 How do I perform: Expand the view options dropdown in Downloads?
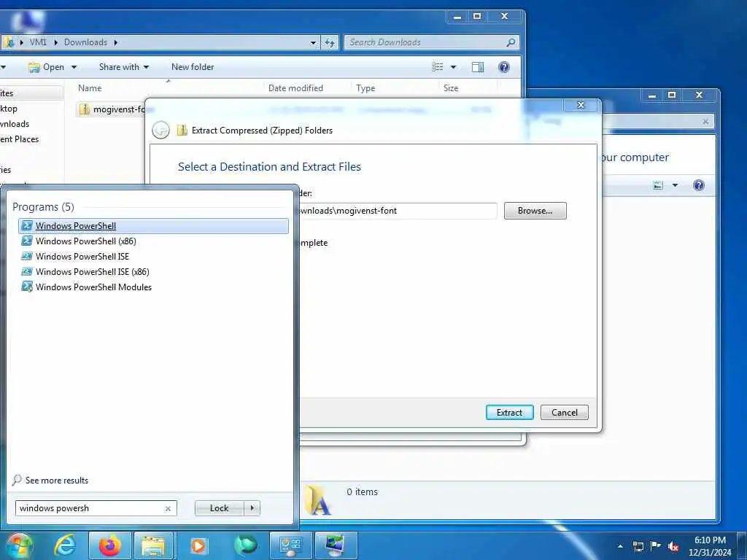tap(453, 67)
